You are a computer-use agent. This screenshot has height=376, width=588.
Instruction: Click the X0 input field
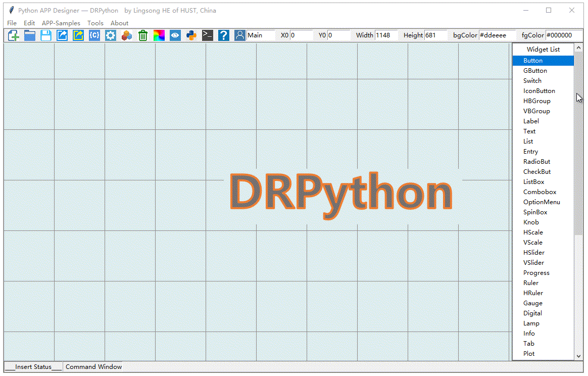coord(302,35)
